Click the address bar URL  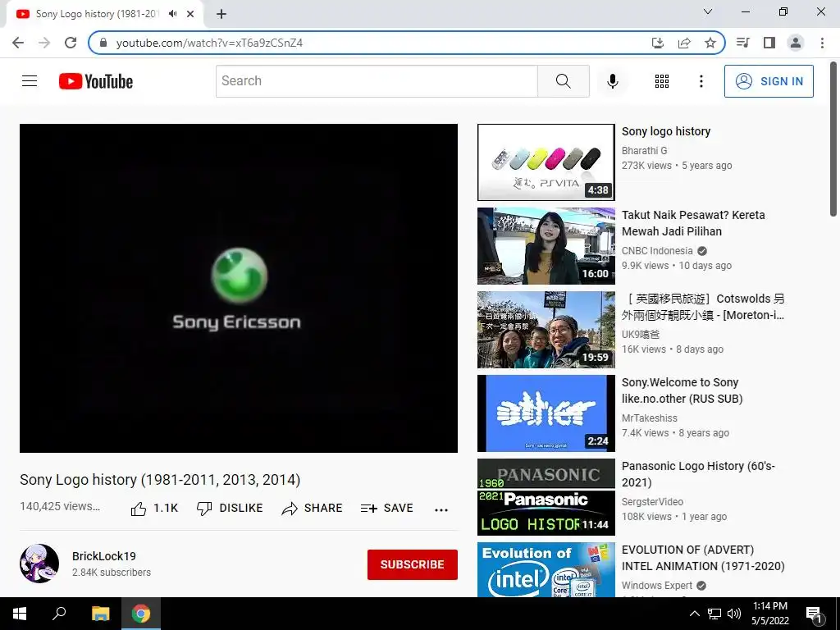click(x=209, y=43)
